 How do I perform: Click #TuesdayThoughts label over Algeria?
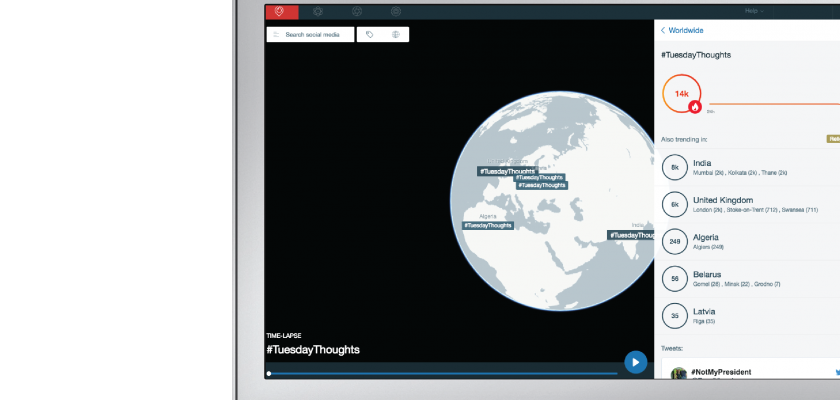point(488,225)
